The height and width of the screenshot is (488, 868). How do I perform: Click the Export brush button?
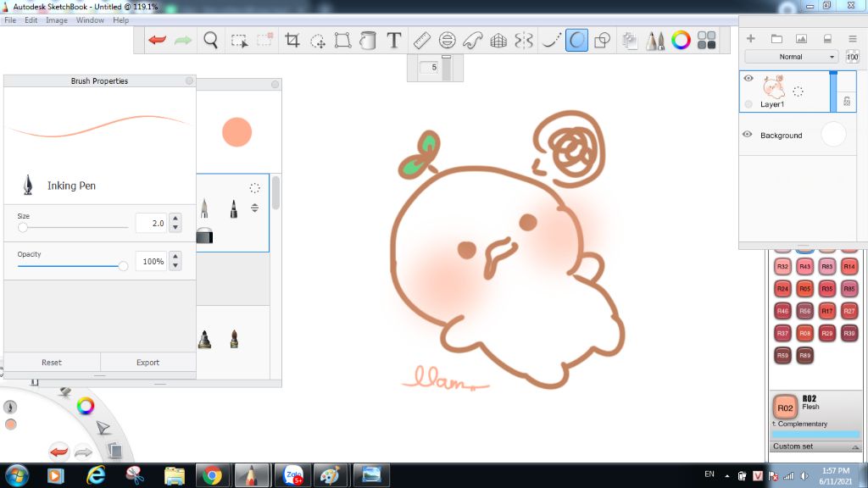[x=147, y=363]
